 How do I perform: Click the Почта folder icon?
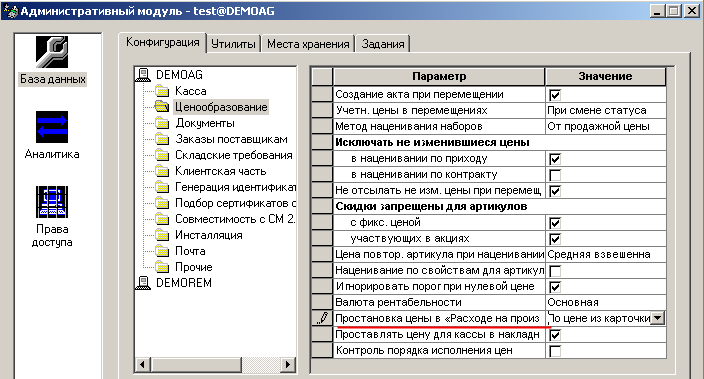(162, 251)
